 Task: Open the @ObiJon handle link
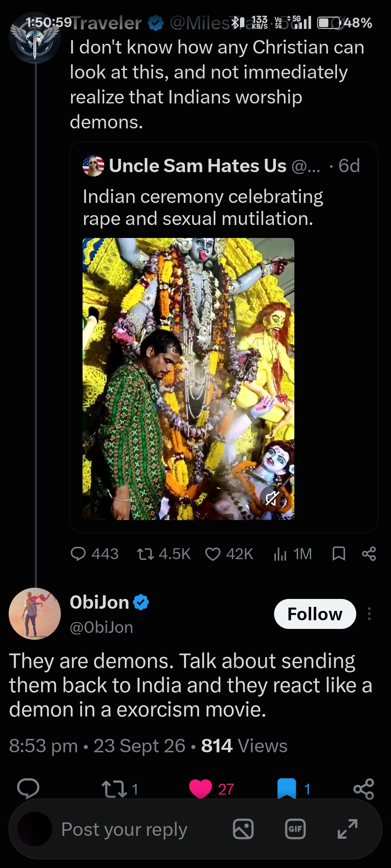(x=101, y=627)
